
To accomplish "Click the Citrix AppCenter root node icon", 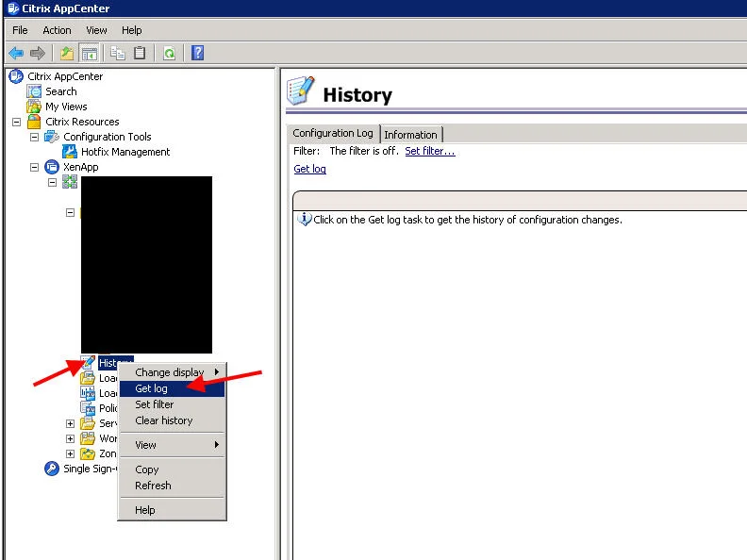I will [16, 76].
